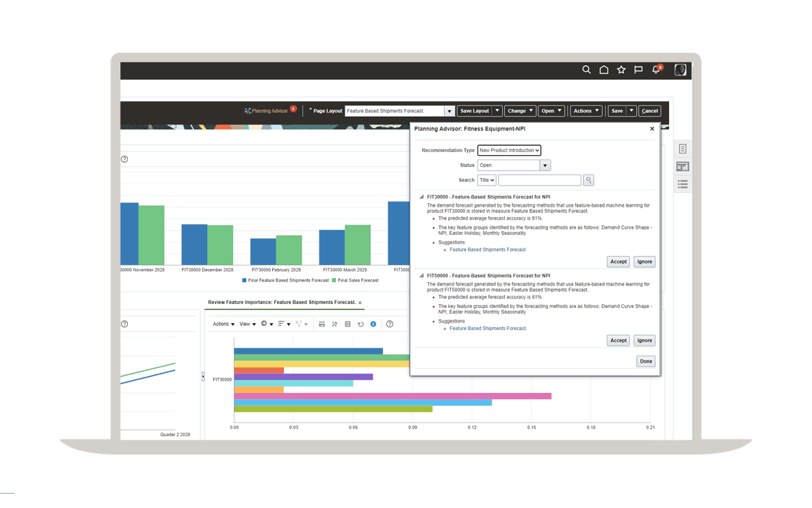Image resolution: width=812 pixels, height=508 pixels.
Task: Expand the Status dropdown set to Open
Action: coord(545,166)
